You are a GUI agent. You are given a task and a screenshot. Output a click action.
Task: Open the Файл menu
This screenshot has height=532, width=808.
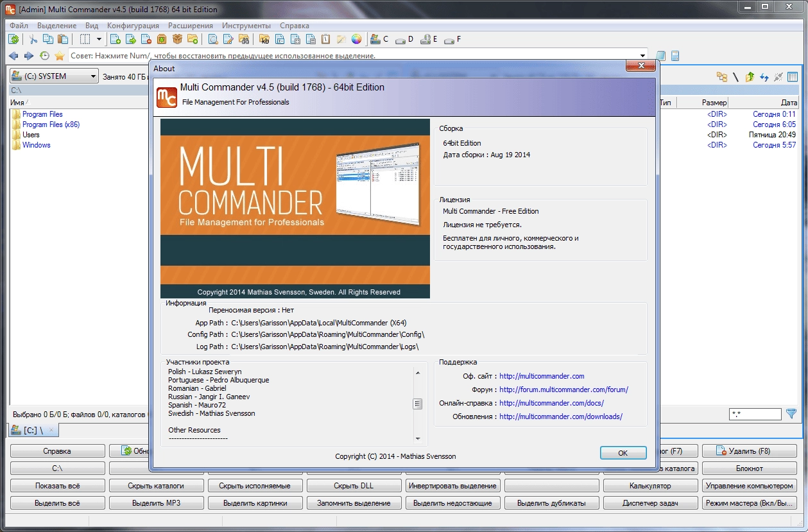click(19, 26)
